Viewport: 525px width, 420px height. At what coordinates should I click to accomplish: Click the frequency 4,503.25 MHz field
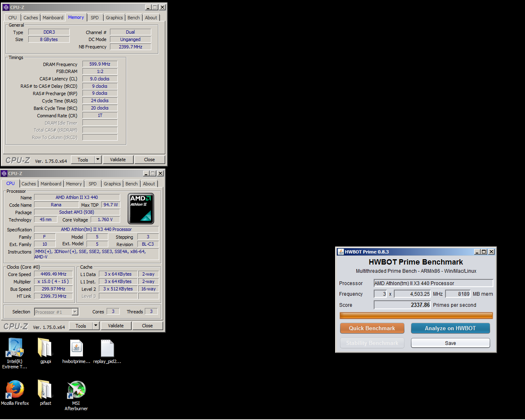tap(412, 294)
